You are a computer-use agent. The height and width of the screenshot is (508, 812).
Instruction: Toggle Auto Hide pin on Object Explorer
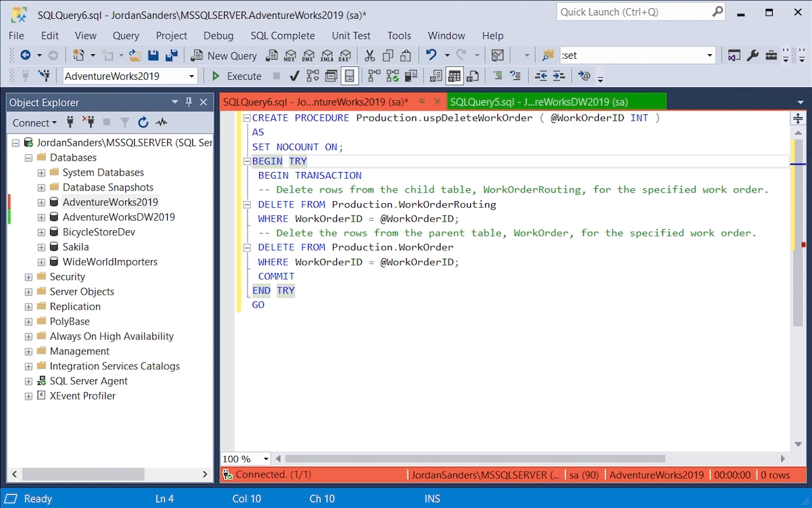click(x=189, y=102)
